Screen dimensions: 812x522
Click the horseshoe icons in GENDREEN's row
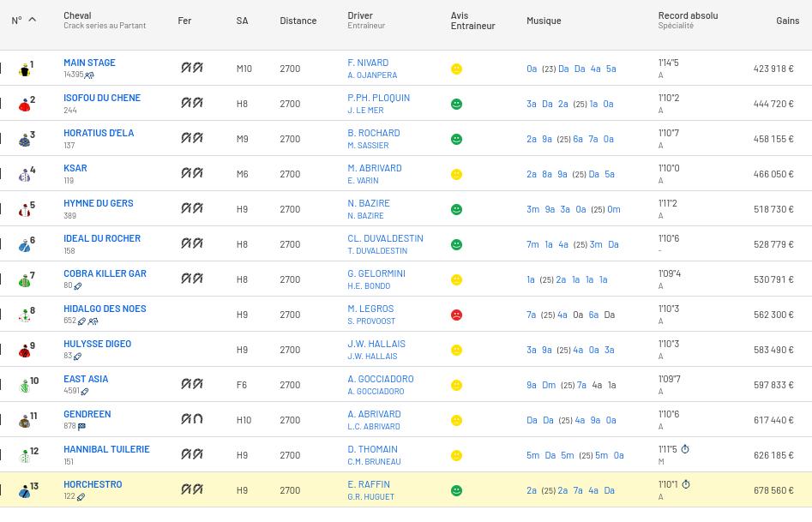(191, 419)
